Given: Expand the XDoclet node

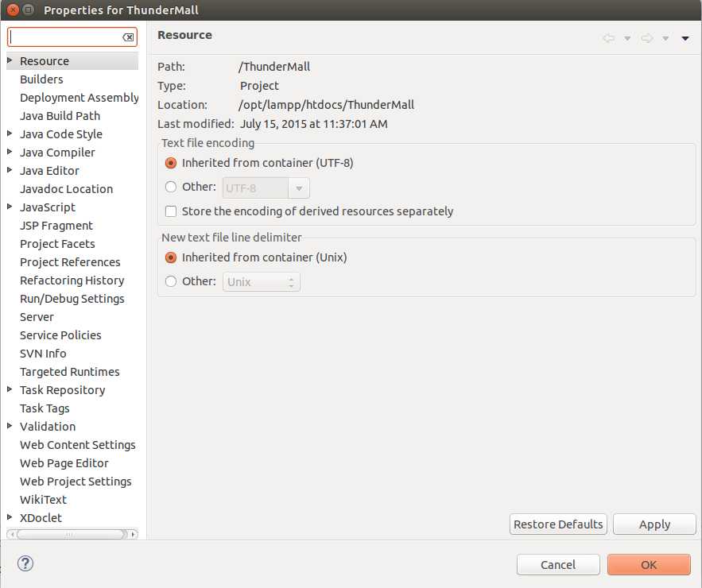Looking at the screenshot, I should coord(10,517).
